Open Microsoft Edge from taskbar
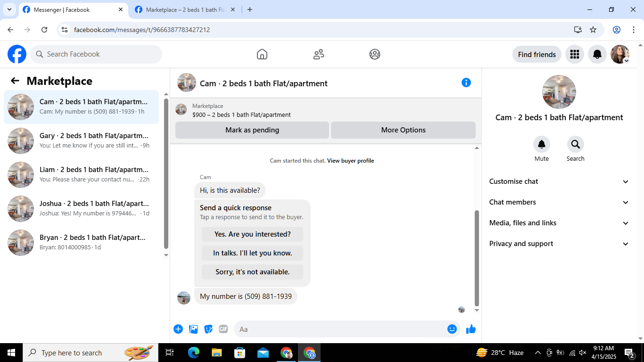 (193, 353)
